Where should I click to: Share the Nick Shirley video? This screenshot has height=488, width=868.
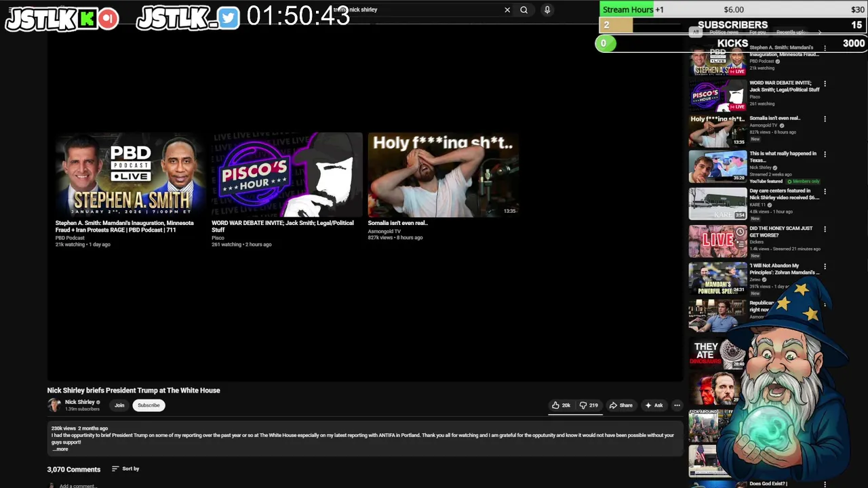click(621, 405)
